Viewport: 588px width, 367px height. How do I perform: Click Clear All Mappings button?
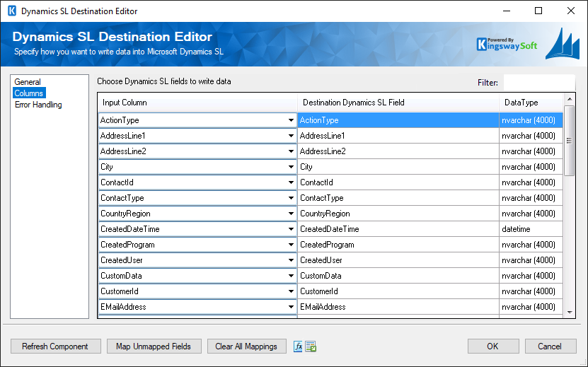point(246,346)
